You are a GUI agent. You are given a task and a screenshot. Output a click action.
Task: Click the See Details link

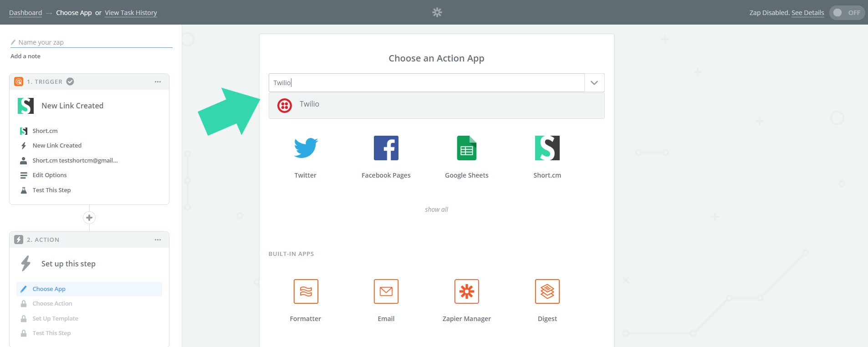click(x=807, y=13)
